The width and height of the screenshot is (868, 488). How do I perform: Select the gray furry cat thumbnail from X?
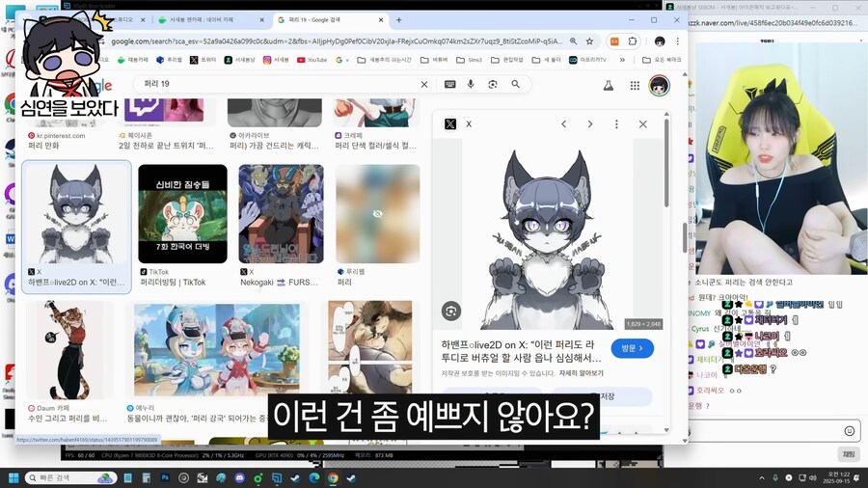coord(76,213)
